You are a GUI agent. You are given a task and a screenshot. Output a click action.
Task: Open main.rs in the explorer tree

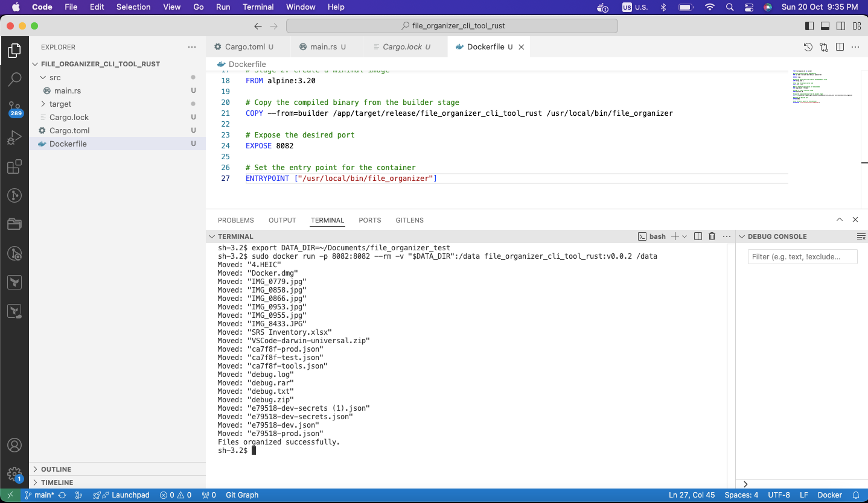(117, 90)
